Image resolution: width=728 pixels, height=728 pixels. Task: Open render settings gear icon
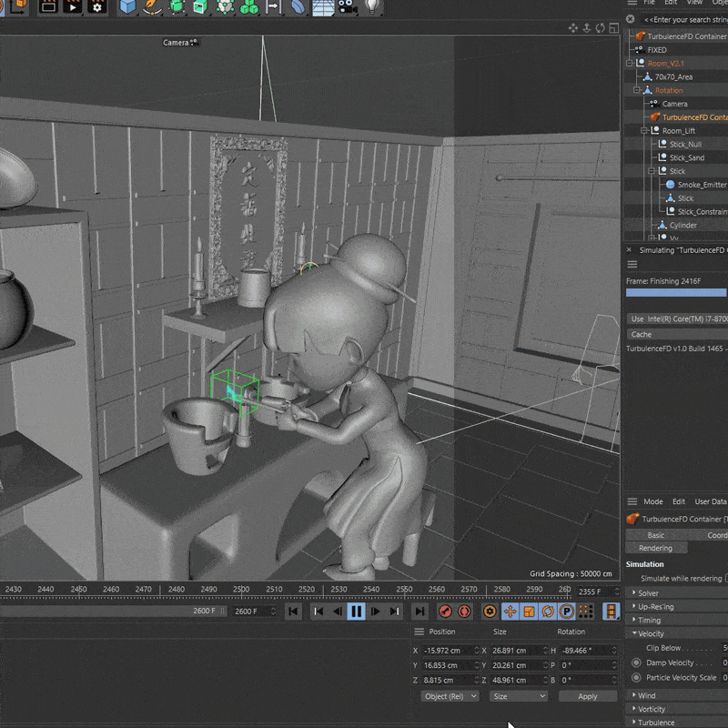(x=97, y=7)
